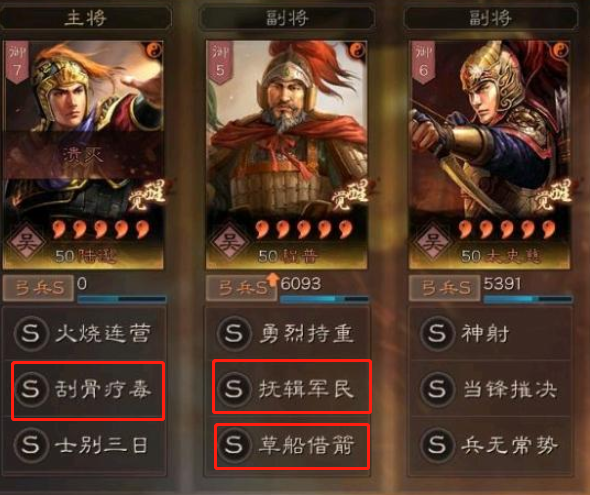Click the yin-yang icon on 程普's card
This screenshot has height=495, width=590.
tap(358, 50)
